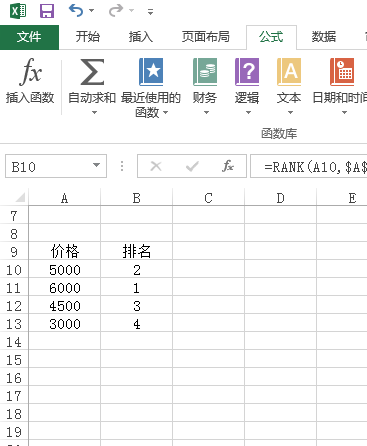
Task: Click the 价格 header cell
Action: (65, 251)
